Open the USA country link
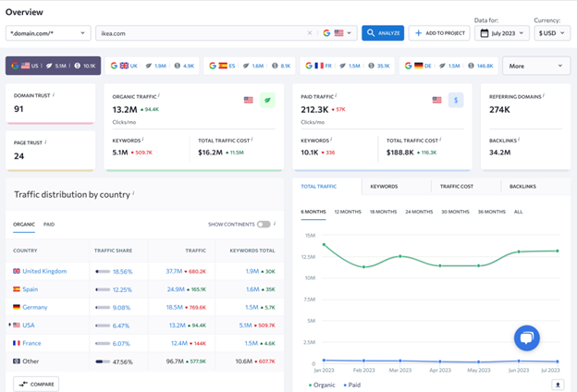577x392 pixels. pyautogui.click(x=29, y=325)
